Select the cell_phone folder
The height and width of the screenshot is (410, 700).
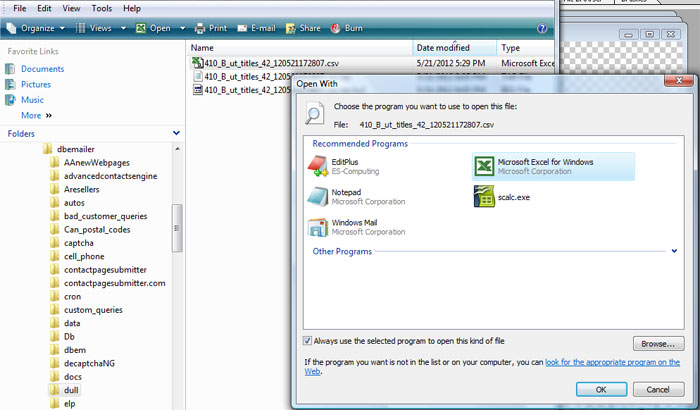tap(77, 256)
